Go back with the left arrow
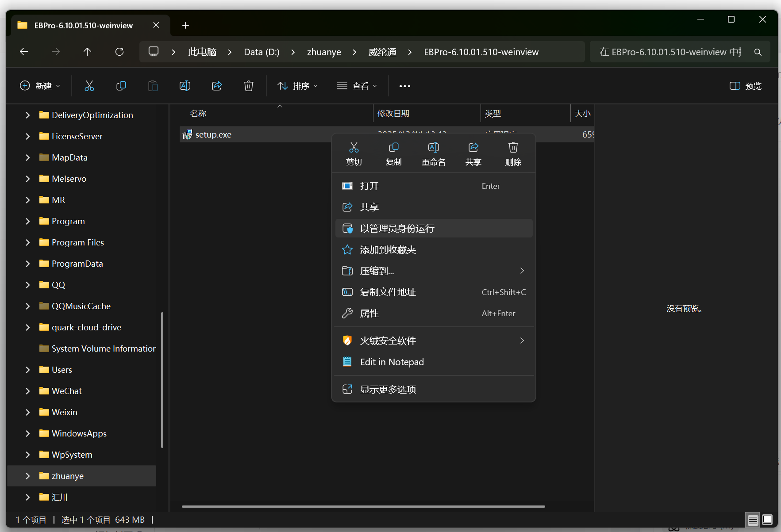This screenshot has height=532, width=781. (24, 52)
